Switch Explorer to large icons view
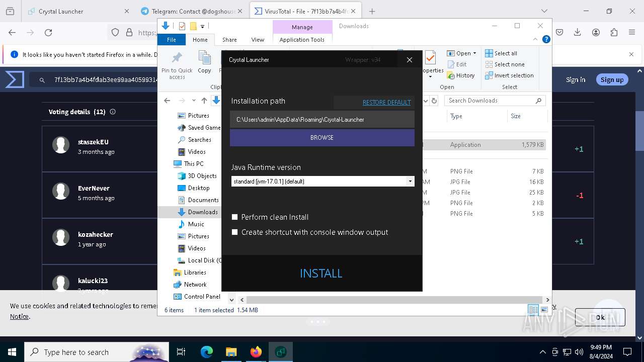Image resolution: width=644 pixels, height=362 pixels. [544, 310]
